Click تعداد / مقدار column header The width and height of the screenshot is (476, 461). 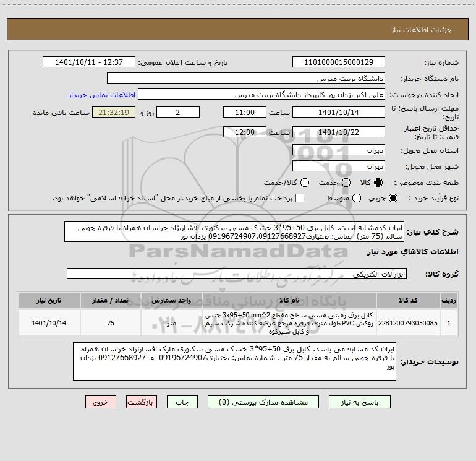111,300
